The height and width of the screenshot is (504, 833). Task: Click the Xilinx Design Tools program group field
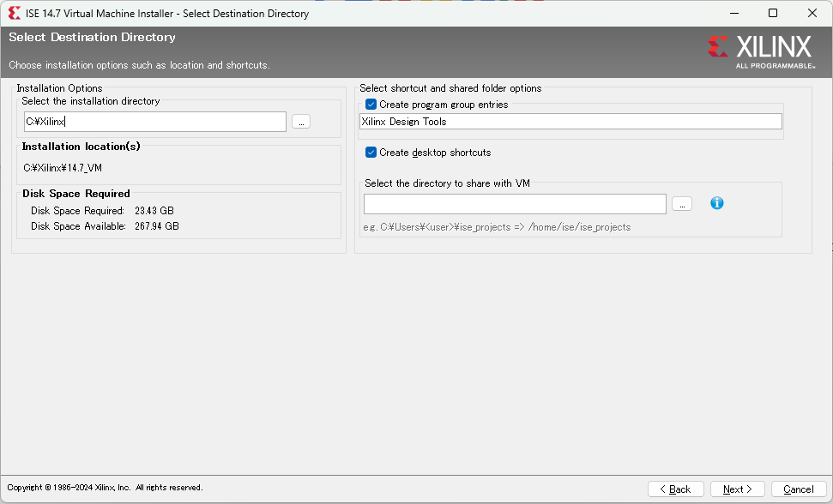pos(570,122)
